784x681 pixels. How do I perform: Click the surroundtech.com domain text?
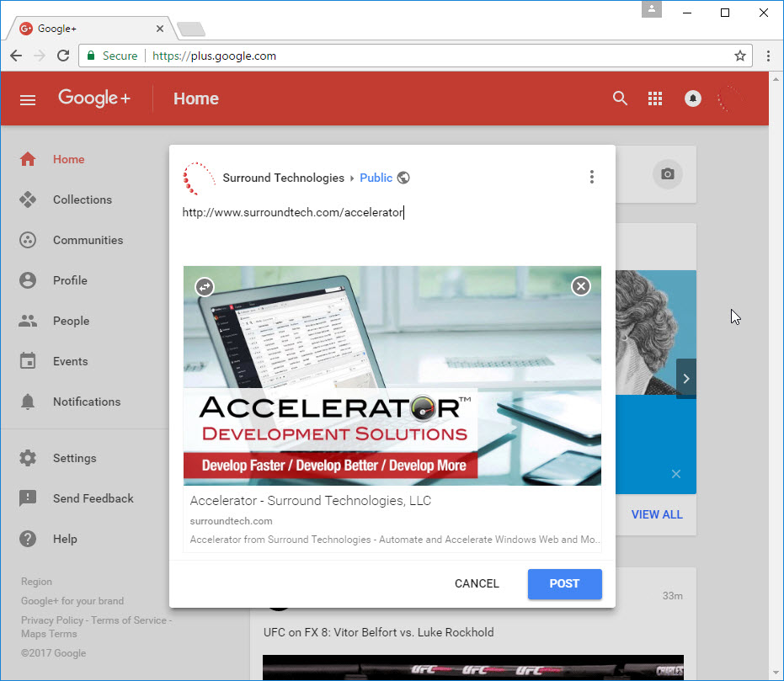231,521
